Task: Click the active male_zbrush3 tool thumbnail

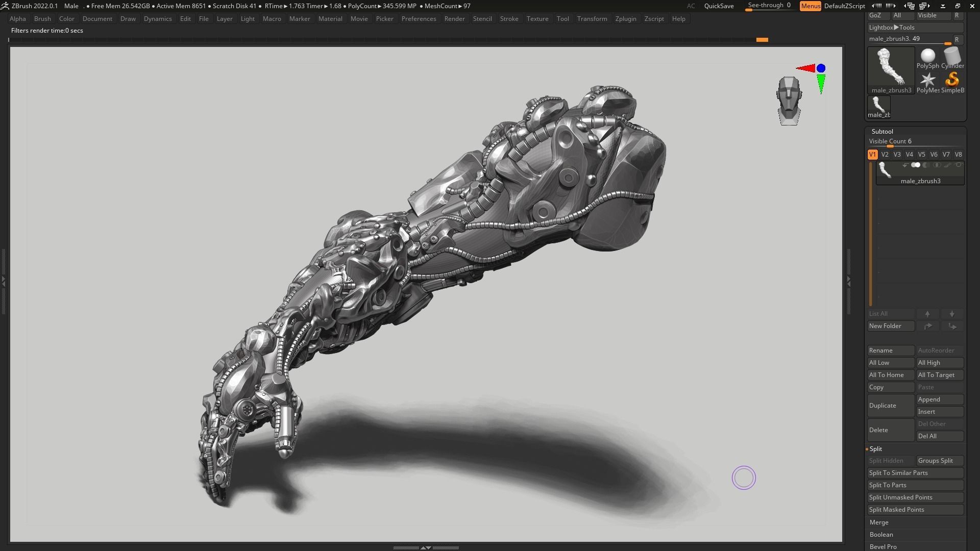Action: coord(891,68)
